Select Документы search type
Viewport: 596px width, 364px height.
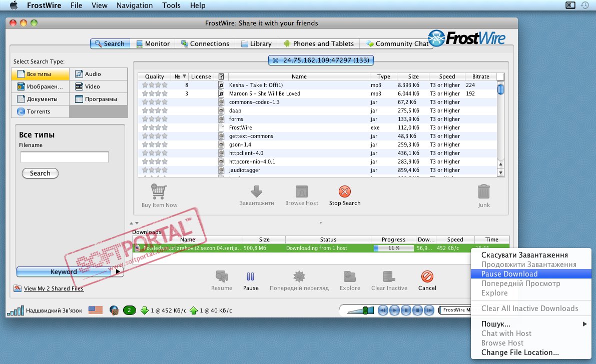coord(41,99)
